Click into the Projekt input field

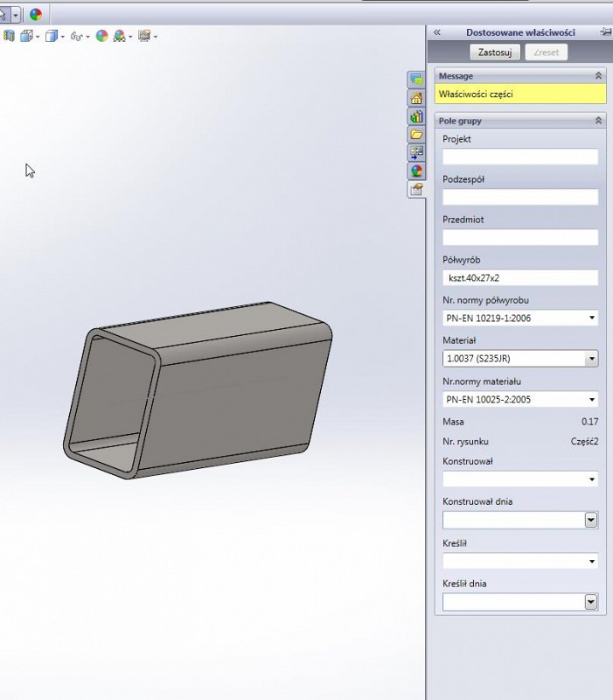[520, 157]
